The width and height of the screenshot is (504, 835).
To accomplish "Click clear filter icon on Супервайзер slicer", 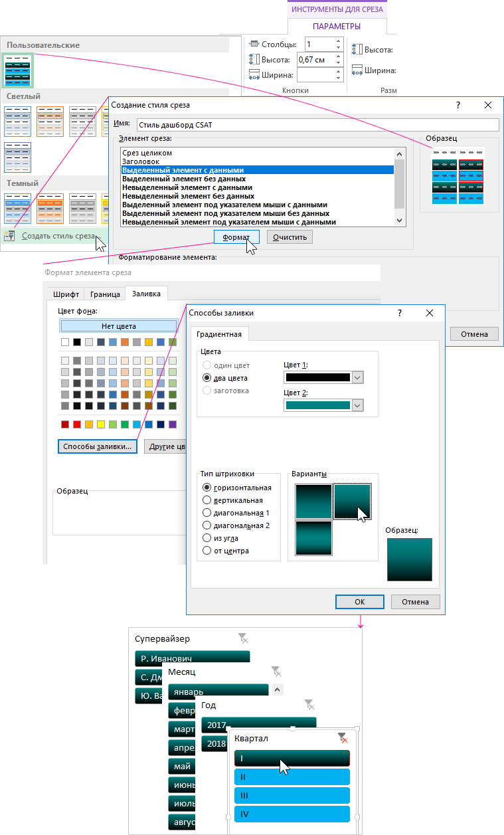I will 244,638.
